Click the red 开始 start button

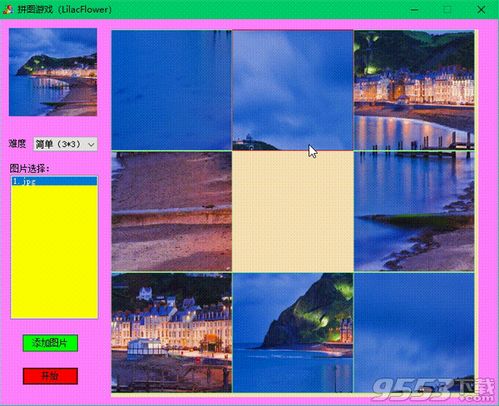point(50,376)
